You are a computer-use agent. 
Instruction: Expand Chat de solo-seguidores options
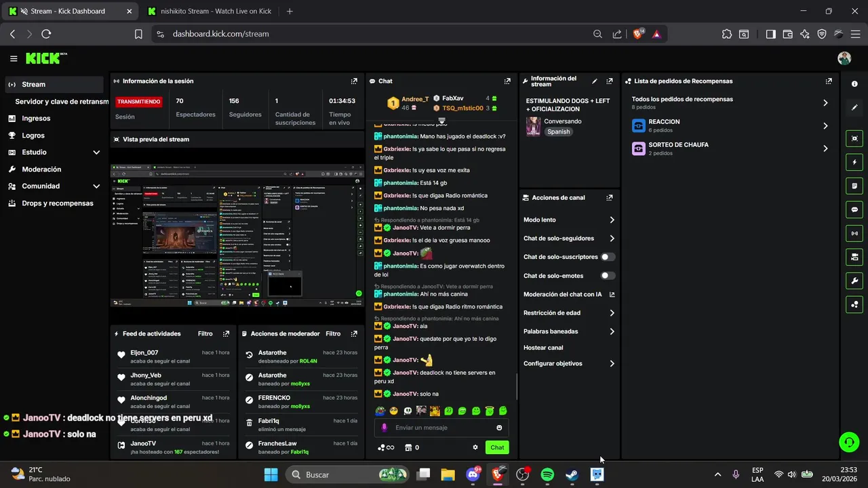tap(612, 239)
